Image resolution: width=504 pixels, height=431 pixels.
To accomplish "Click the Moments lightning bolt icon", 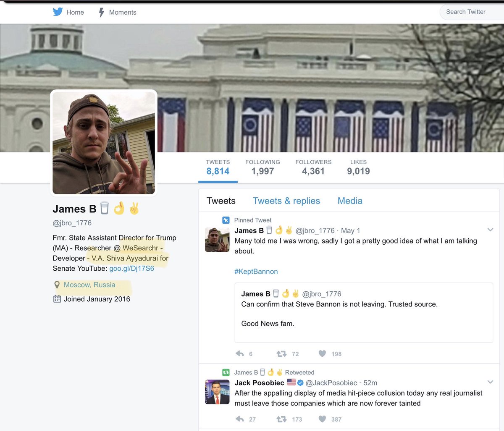I will tap(101, 12).
